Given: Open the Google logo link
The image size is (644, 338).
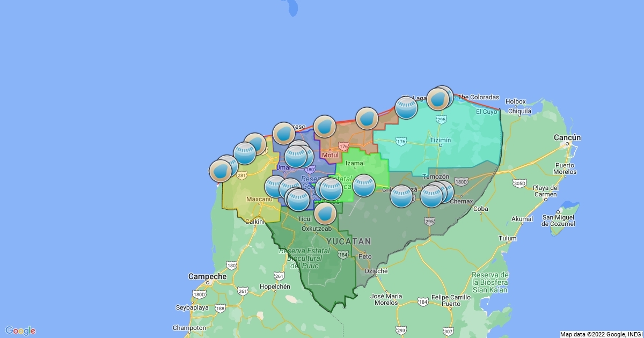Looking at the screenshot, I should [20, 330].
